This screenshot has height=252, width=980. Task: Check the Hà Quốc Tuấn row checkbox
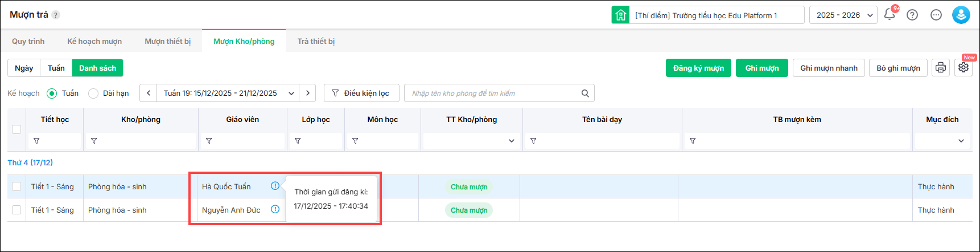[x=17, y=186]
